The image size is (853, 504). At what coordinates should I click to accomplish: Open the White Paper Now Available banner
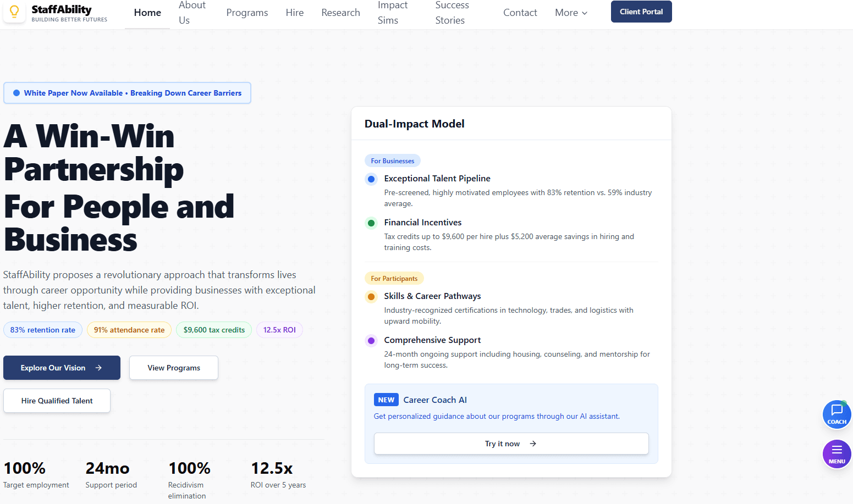[x=127, y=93]
